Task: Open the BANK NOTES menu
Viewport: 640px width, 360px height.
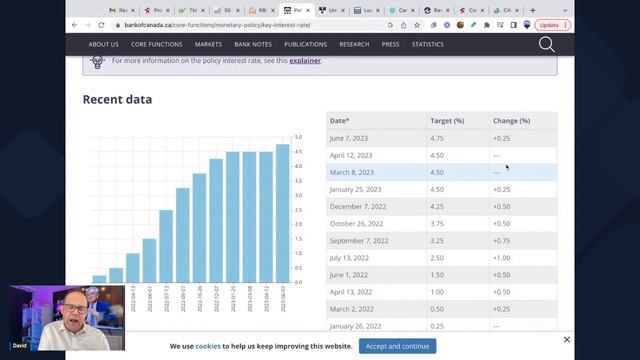Action: pos(253,44)
